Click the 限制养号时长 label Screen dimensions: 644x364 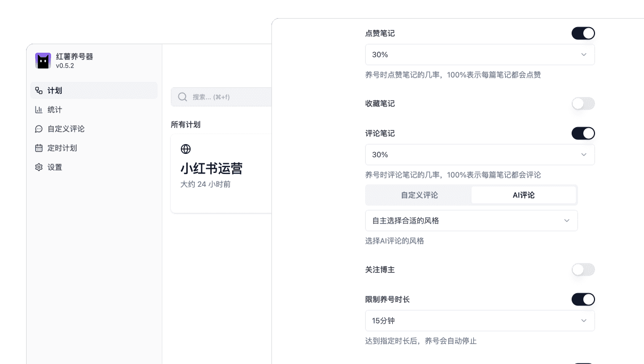(387, 300)
